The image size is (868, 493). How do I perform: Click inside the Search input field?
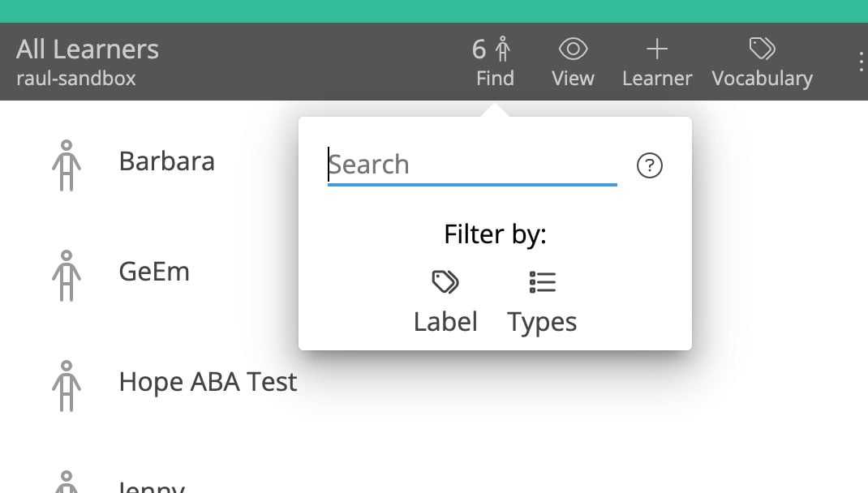(472, 165)
